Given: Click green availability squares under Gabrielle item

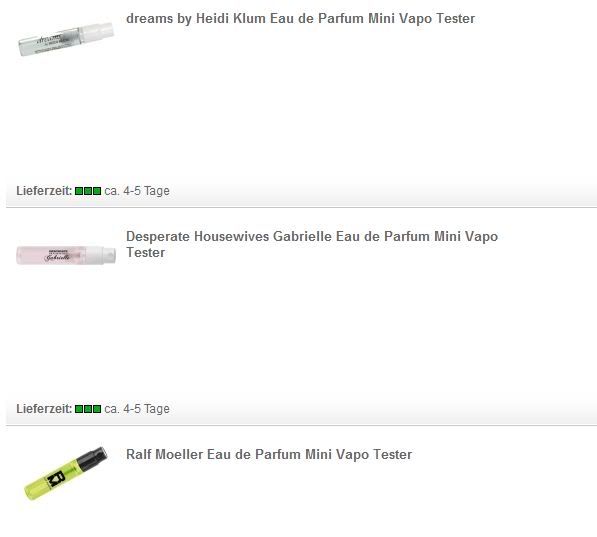Looking at the screenshot, I should [88, 409].
